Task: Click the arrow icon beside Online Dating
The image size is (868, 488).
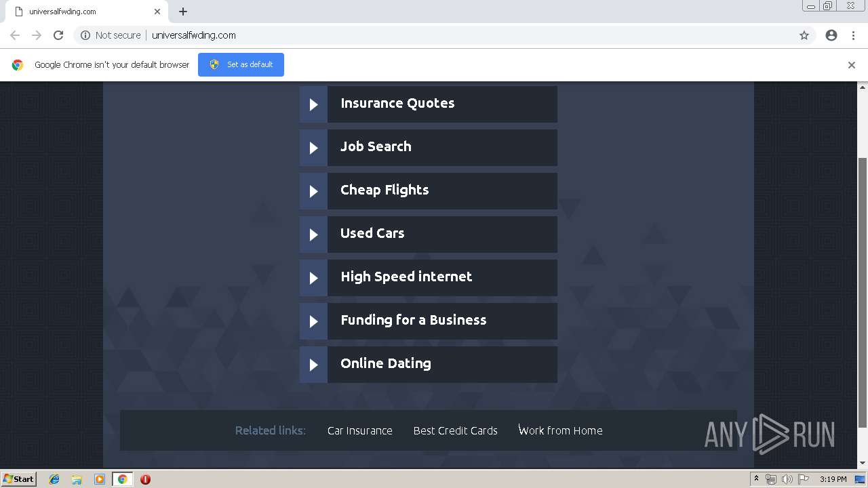Action: tap(313, 365)
